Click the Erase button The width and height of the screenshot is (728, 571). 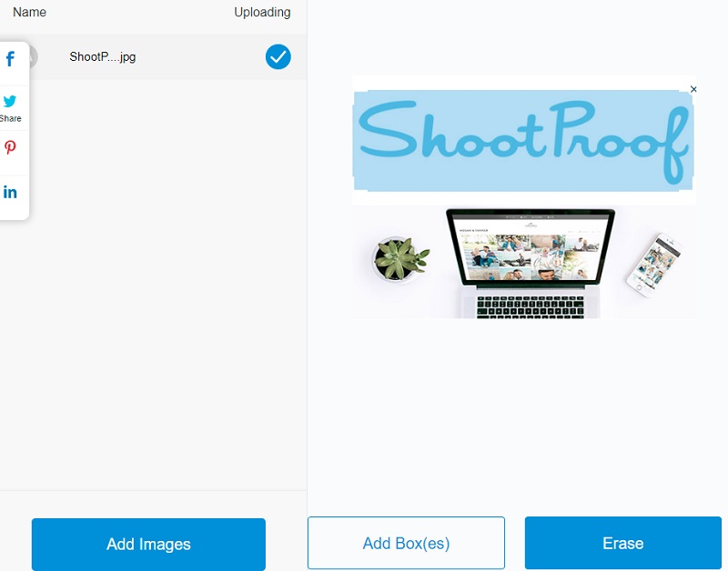tap(622, 543)
